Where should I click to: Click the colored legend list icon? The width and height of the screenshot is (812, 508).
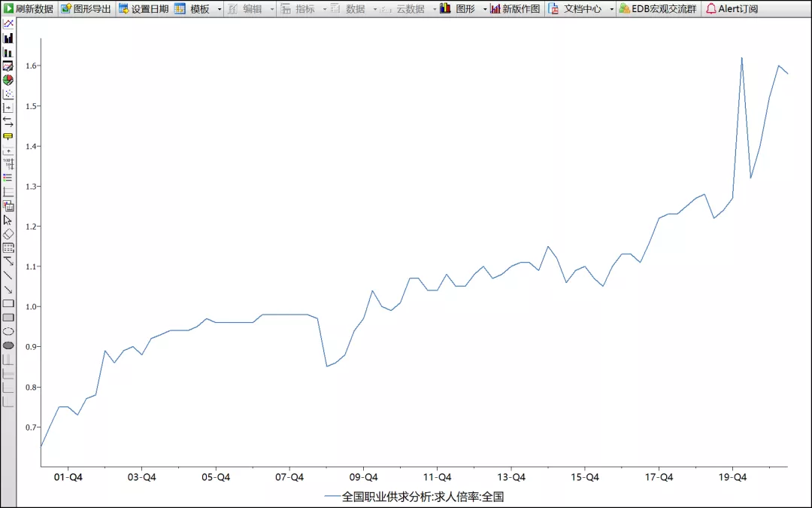click(x=8, y=178)
